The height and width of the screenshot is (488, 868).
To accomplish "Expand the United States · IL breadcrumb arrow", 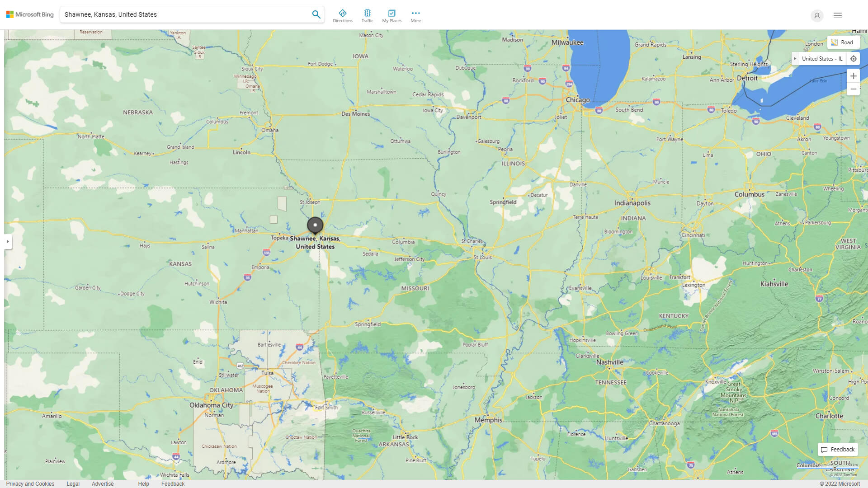I will pos(795,58).
